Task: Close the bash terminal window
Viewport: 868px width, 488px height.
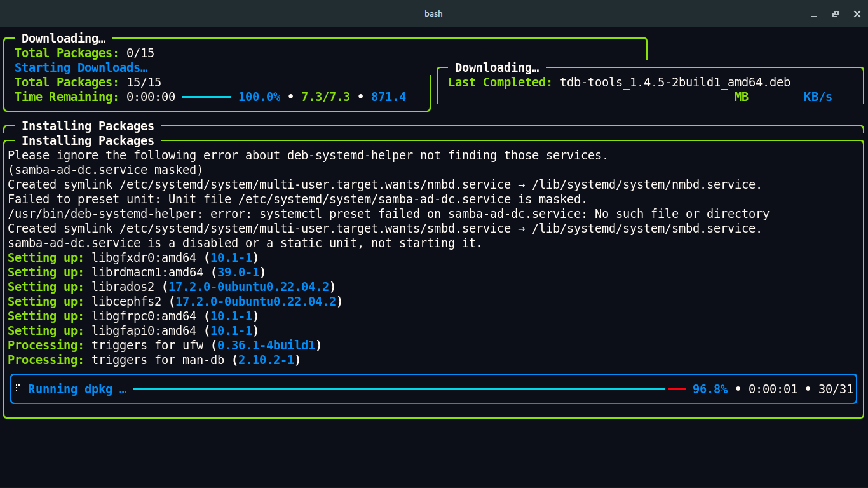Action: [x=857, y=14]
